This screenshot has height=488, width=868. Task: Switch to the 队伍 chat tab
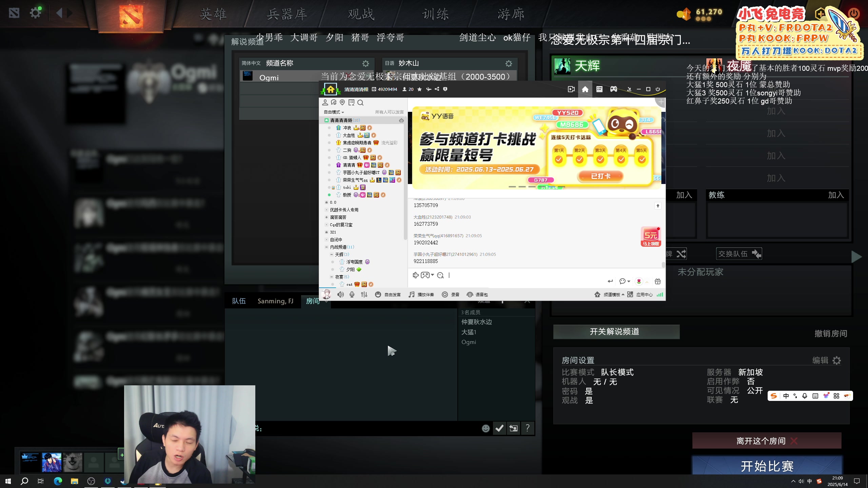(239, 301)
